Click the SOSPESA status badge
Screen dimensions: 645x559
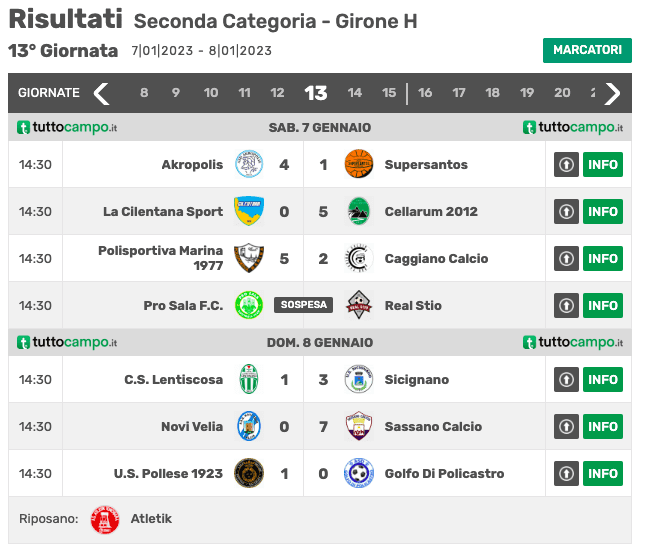(303, 305)
